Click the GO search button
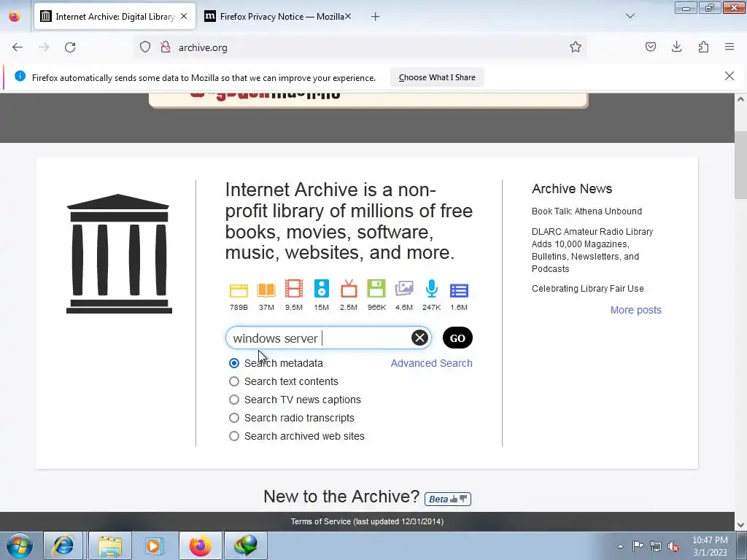Viewport: 747px width, 560px height. [x=457, y=338]
